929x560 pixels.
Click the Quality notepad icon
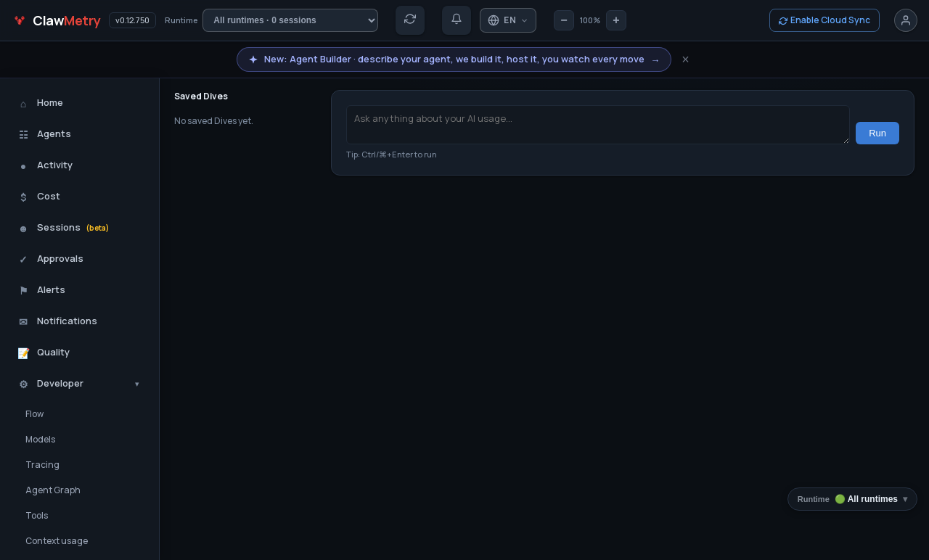pyautogui.click(x=23, y=353)
